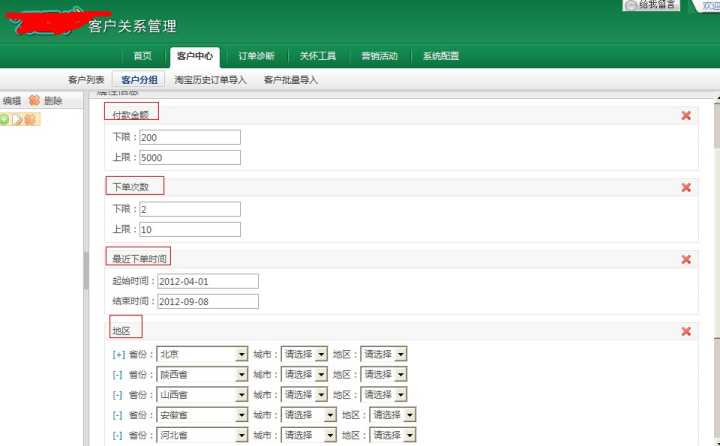This screenshot has height=446, width=720.
Task: Click the green add icon in left tree
Action: pos(5,119)
